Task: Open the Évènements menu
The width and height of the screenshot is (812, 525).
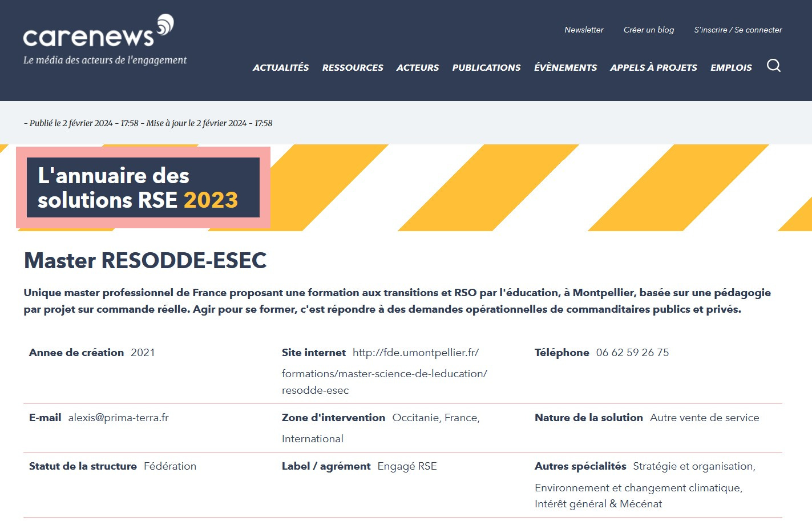Action: click(565, 67)
